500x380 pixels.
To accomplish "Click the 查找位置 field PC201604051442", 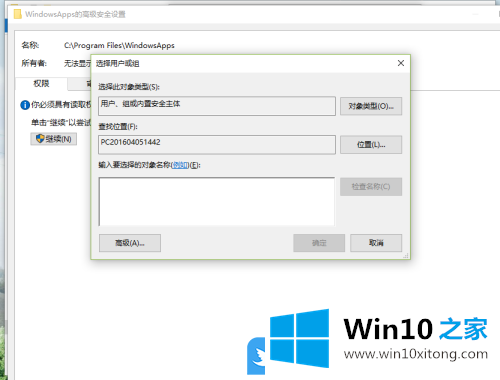I will tap(217, 145).
